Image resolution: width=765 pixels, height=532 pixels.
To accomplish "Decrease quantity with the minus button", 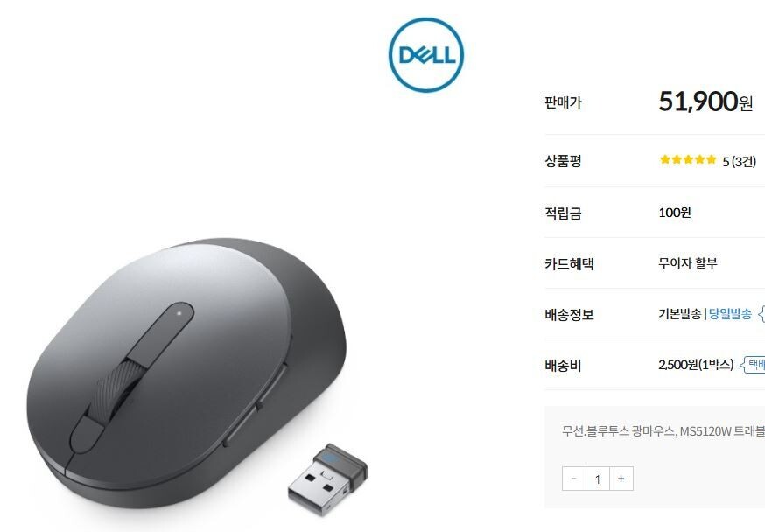I will point(574,479).
